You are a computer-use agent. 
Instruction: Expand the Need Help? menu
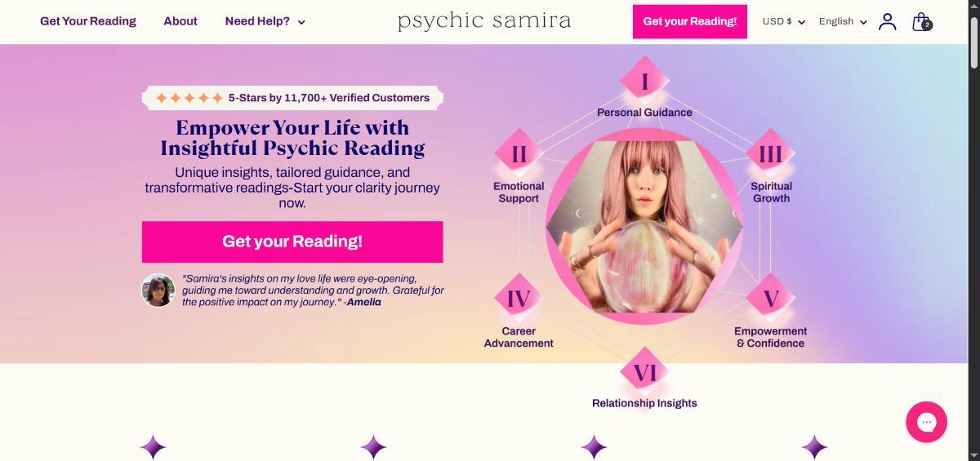coord(265,21)
